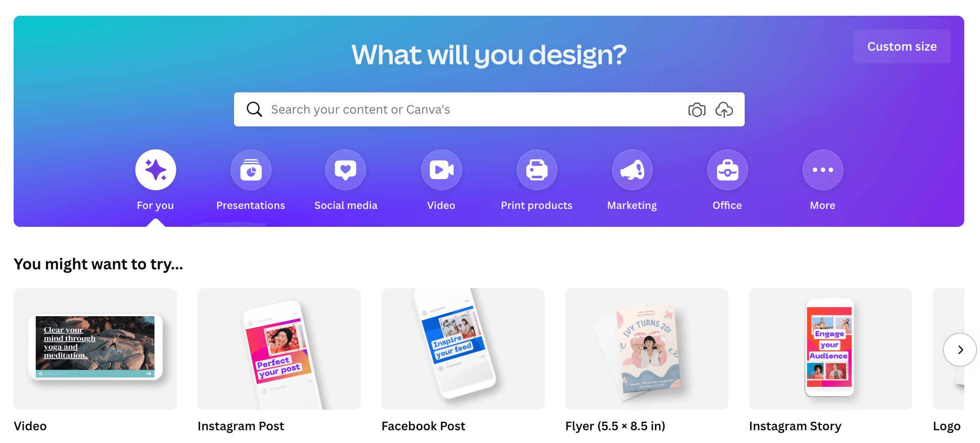
Task: Select the For you sparkle icon
Action: click(155, 170)
